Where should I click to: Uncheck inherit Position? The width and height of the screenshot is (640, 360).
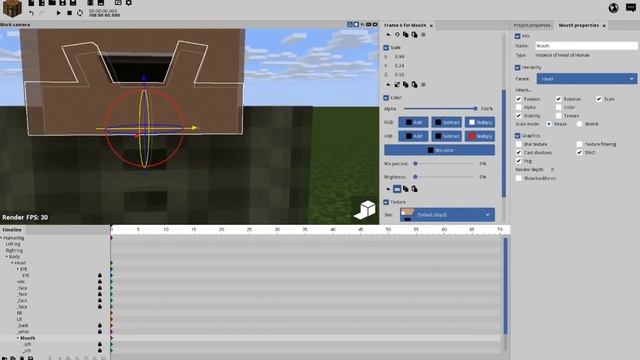pyautogui.click(x=519, y=99)
